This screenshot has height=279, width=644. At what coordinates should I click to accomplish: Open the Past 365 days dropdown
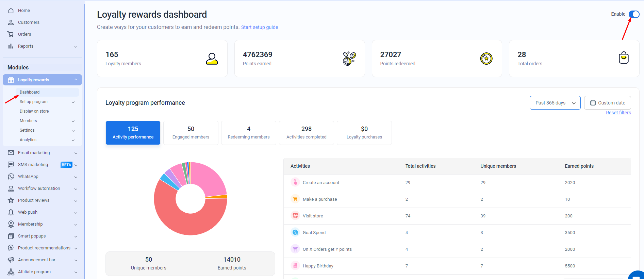[x=555, y=103]
